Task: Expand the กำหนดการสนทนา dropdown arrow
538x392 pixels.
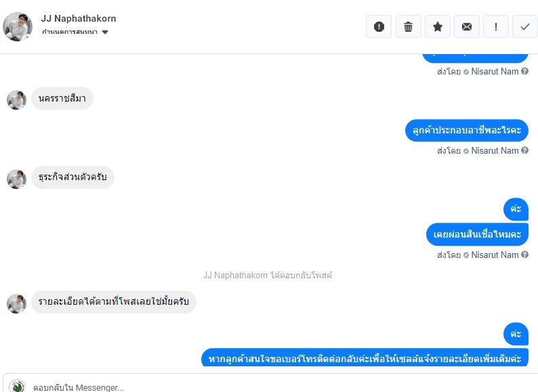Action: click(105, 32)
